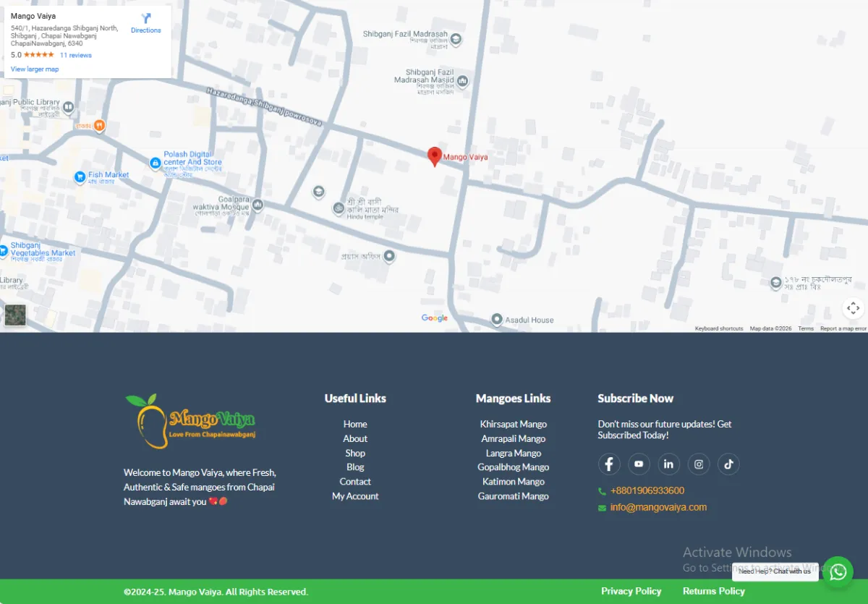Open My Account footer link
Screen dimensions: 868x604
click(355, 496)
